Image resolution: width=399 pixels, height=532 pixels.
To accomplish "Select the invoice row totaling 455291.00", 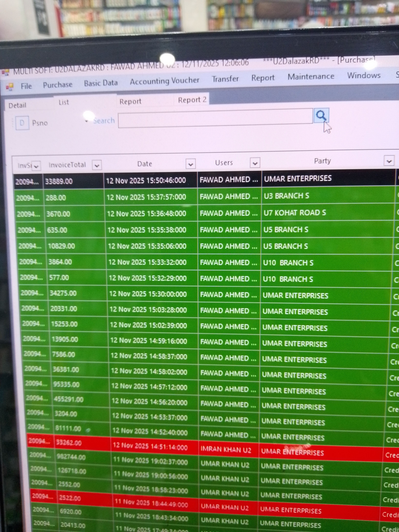I will point(69,400).
